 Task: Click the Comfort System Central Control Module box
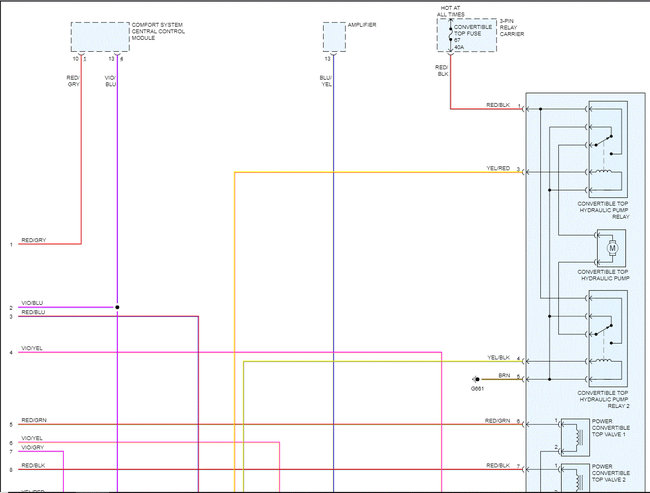click(x=100, y=37)
